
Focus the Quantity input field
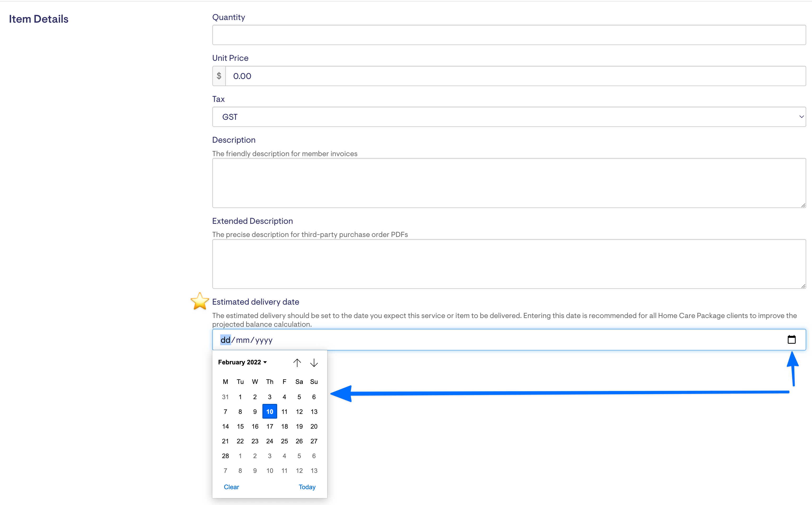(x=508, y=35)
